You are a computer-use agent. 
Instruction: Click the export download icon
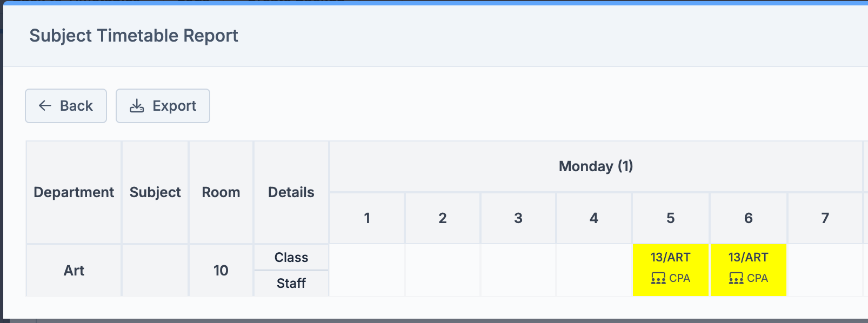(x=137, y=106)
